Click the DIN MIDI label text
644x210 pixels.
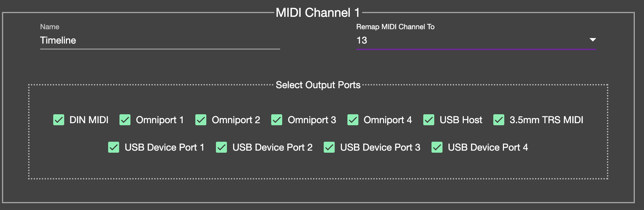[89, 120]
